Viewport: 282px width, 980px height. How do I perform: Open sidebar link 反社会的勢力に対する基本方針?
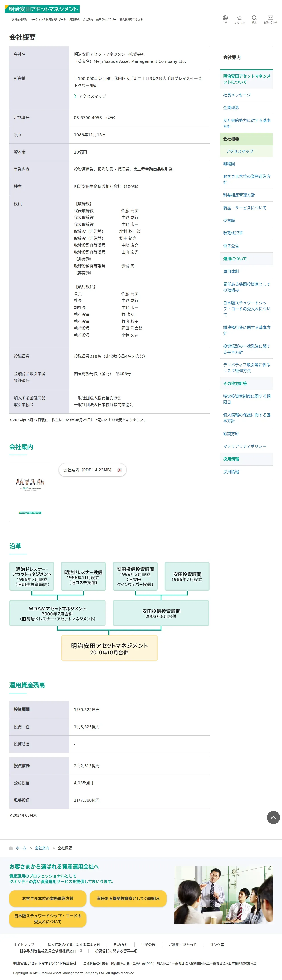(x=246, y=123)
